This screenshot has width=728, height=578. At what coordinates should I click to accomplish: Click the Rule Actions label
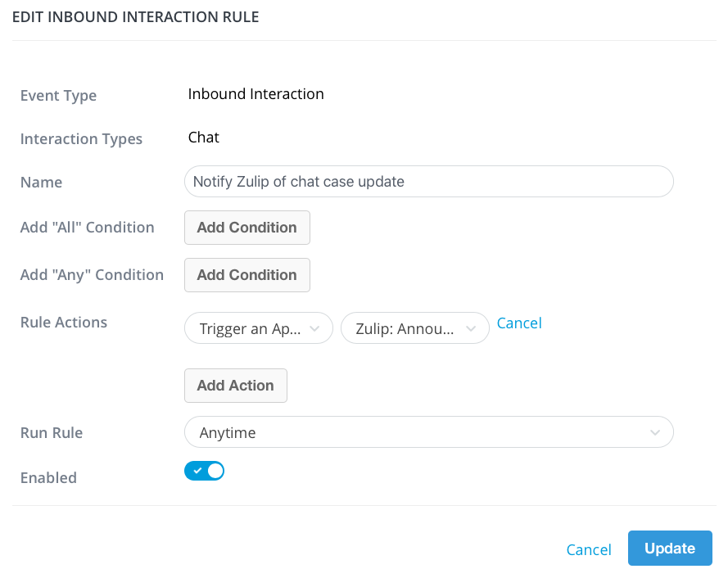64,323
